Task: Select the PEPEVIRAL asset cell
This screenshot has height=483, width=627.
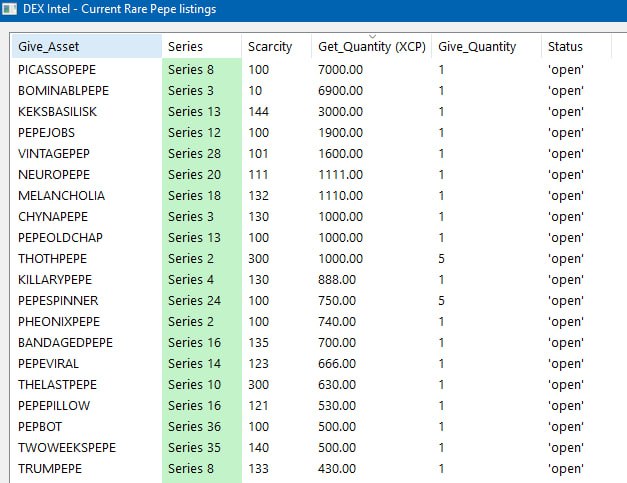Action: tap(48, 363)
